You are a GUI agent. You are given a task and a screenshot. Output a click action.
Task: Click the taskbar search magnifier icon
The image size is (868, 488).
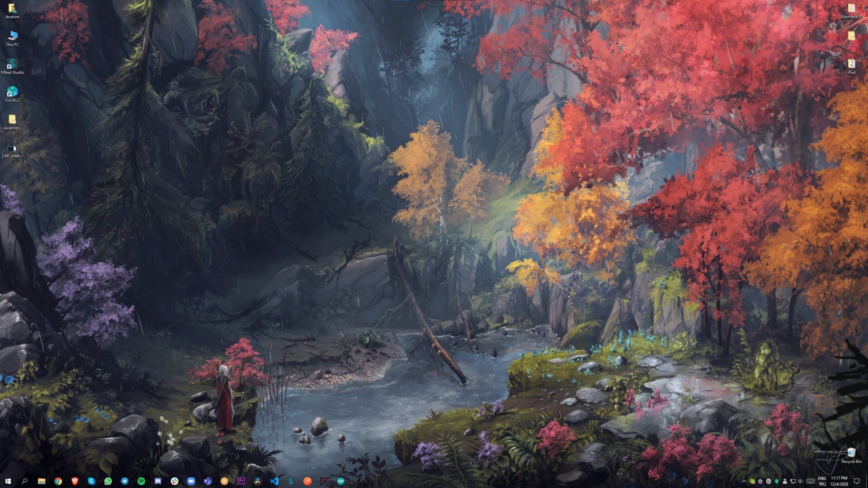pos(24,481)
